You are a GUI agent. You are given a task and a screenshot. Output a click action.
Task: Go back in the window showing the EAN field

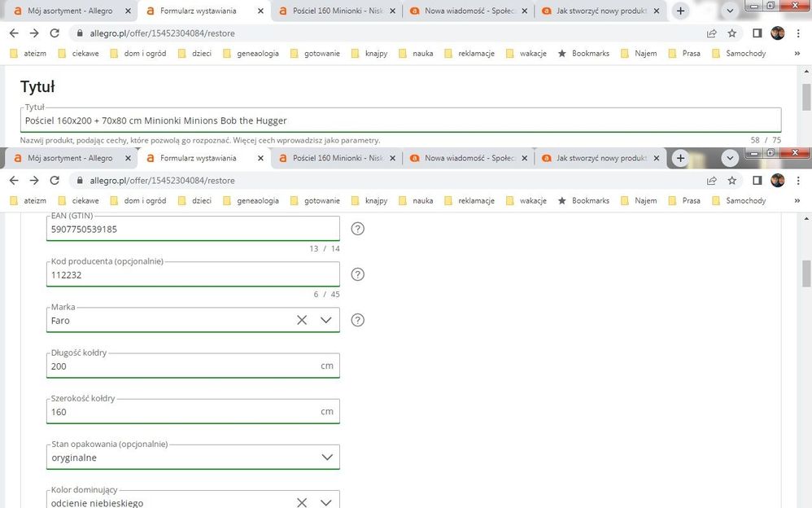(14, 181)
